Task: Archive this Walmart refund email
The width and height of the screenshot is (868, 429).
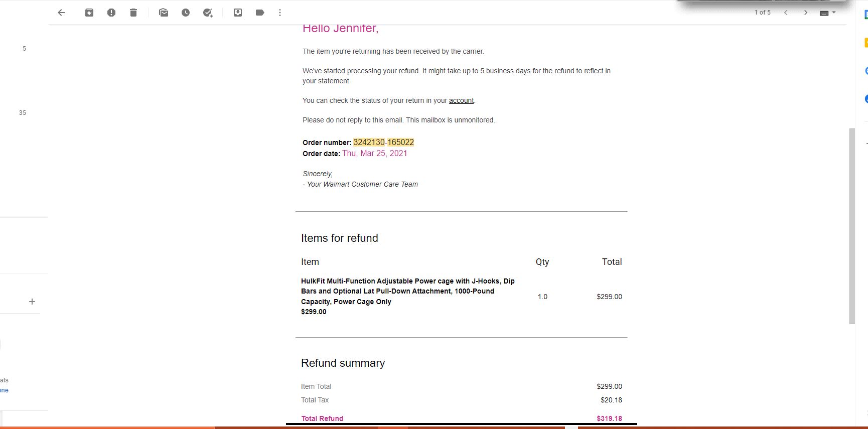Action: pos(89,13)
